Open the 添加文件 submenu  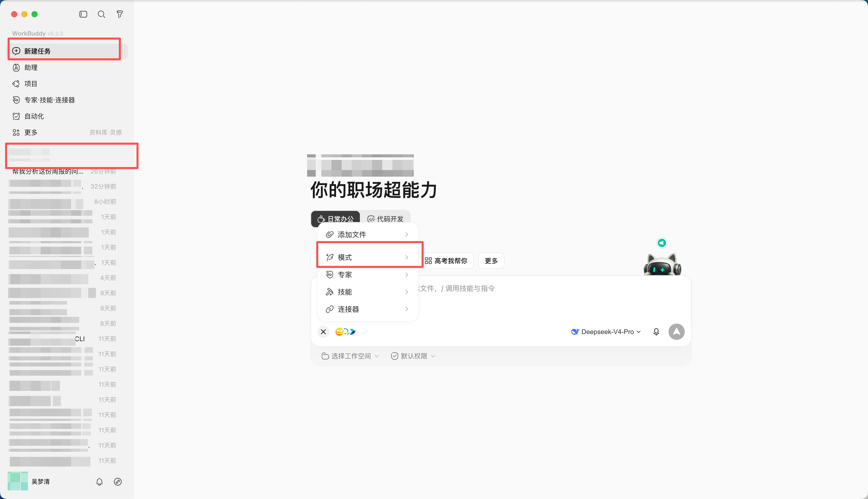click(368, 235)
